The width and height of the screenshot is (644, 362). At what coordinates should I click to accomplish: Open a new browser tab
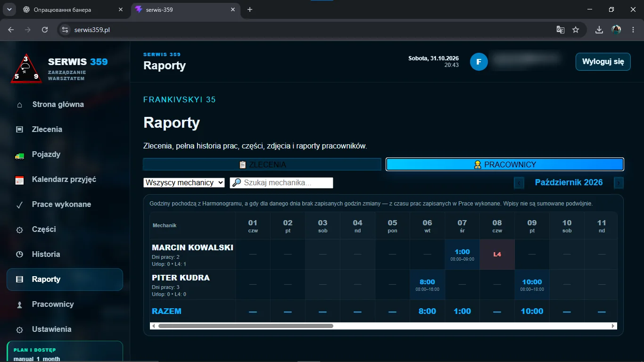tap(250, 9)
